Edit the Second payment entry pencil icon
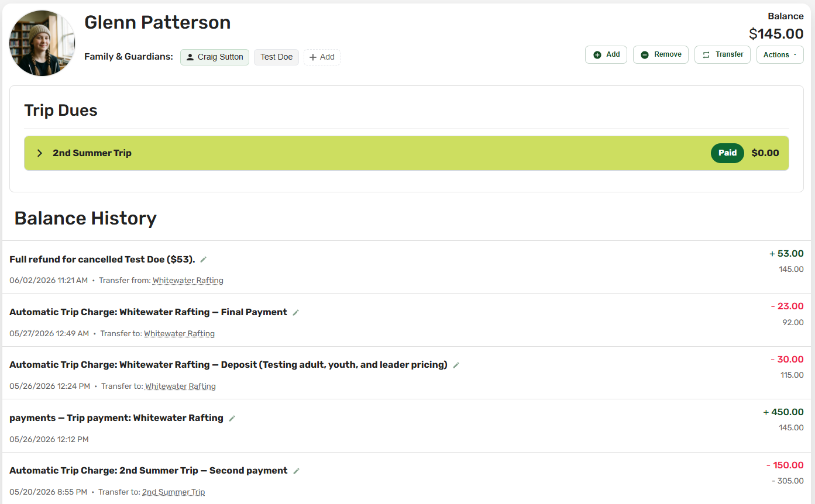Screen dimensions: 815x504 coord(297,471)
